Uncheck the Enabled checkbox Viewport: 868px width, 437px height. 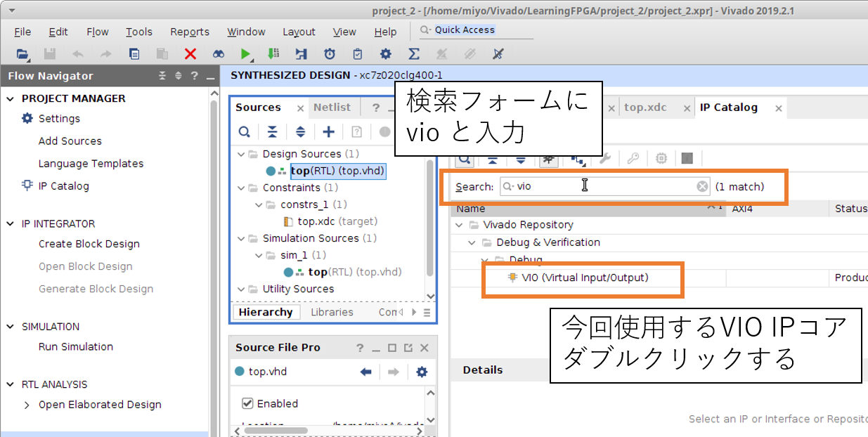pos(247,403)
